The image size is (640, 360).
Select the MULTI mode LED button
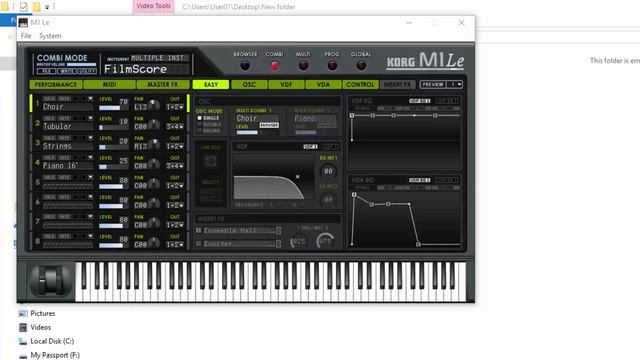(303, 66)
